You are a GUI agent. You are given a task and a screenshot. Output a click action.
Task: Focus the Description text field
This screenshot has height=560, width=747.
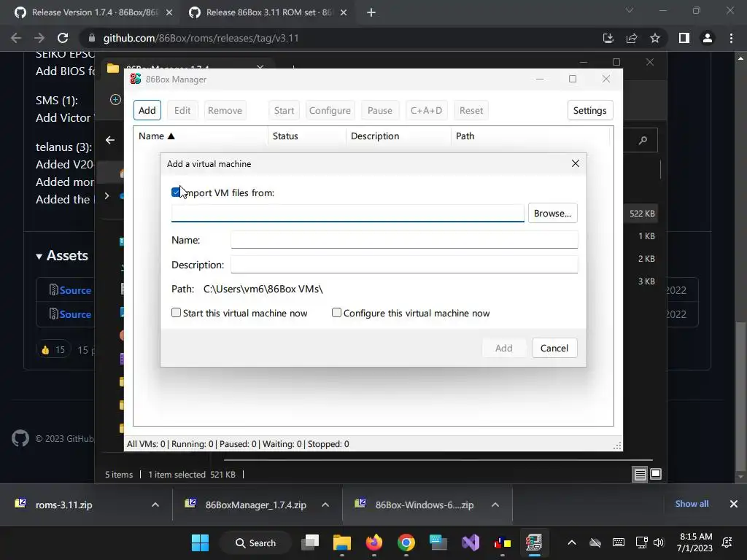pyautogui.click(x=404, y=264)
